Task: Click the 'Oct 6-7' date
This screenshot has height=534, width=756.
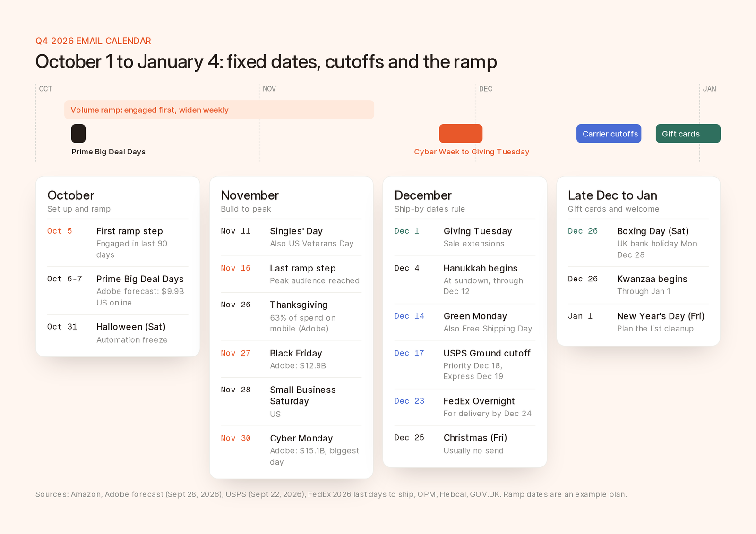Action: (65, 279)
